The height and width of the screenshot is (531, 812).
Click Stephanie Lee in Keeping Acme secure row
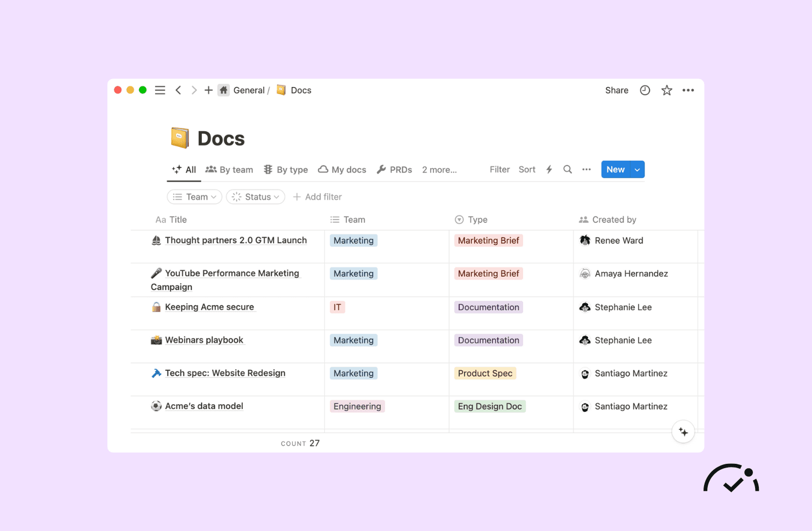(x=623, y=307)
